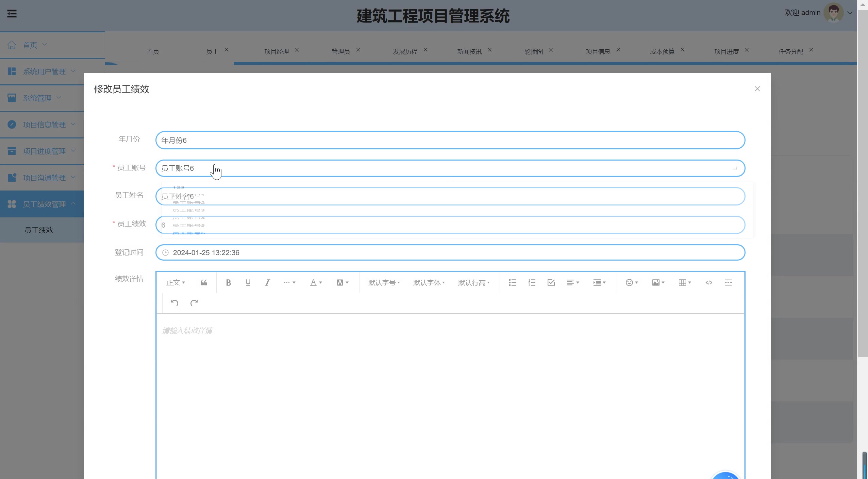Open the 员工绩效 sidebar item
The height and width of the screenshot is (479, 868).
38,230
